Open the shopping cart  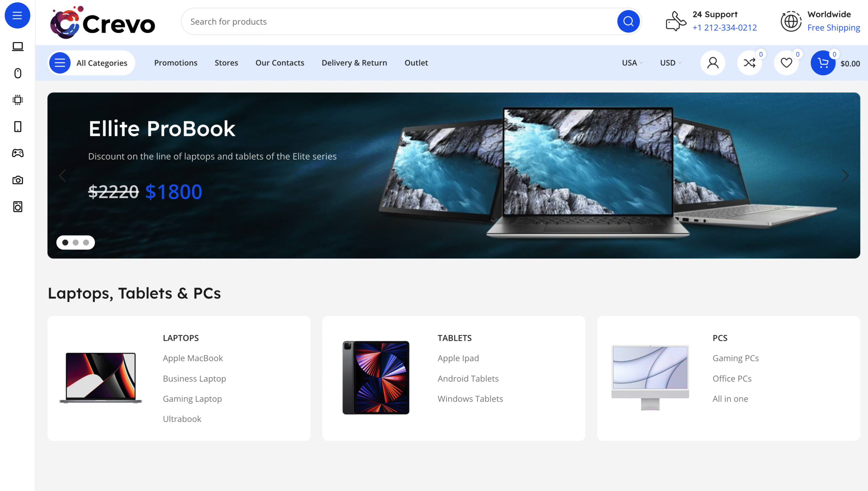pyautogui.click(x=823, y=63)
